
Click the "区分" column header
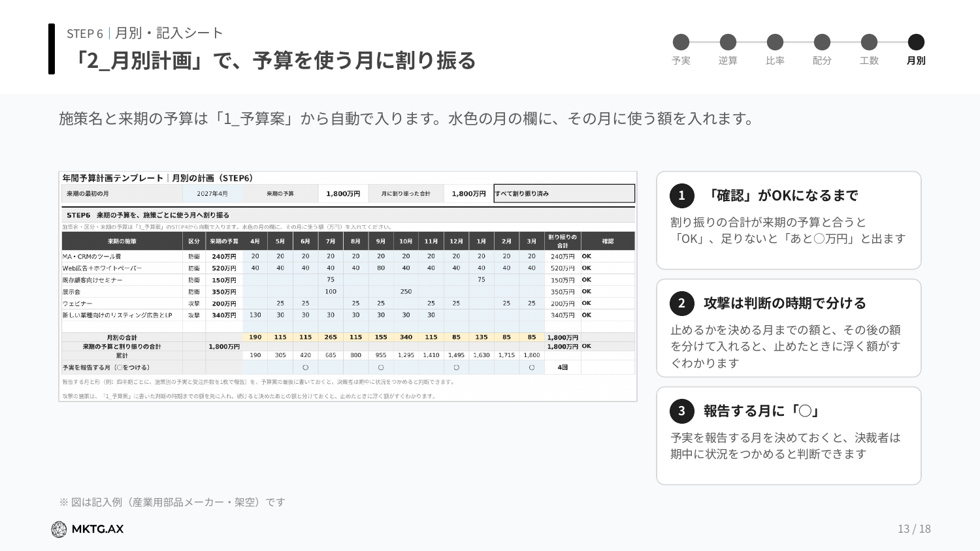(x=194, y=242)
